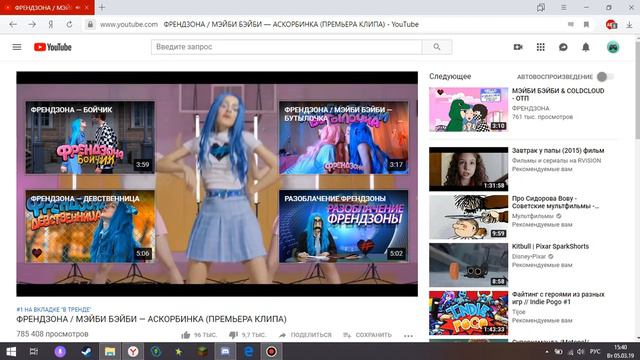Image resolution: width=640 pixels, height=360 pixels.
Task: Open the Indie Pogo fighting video thumbnail
Action: 469,313
